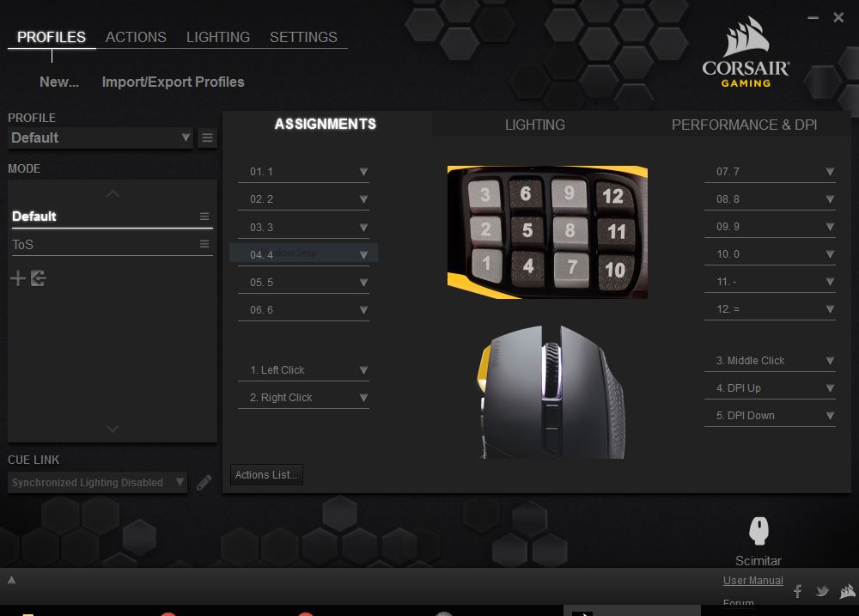The height and width of the screenshot is (616, 859).
Task: Click the Corsair sails logo icon bottom right
Action: click(847, 591)
